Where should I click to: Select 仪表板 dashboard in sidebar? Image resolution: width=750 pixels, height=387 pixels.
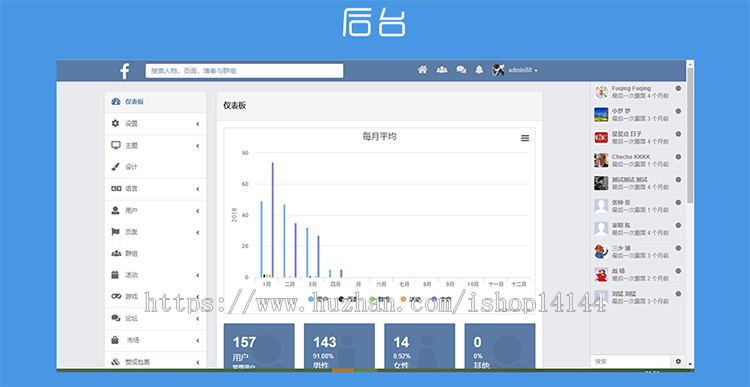pos(155,102)
